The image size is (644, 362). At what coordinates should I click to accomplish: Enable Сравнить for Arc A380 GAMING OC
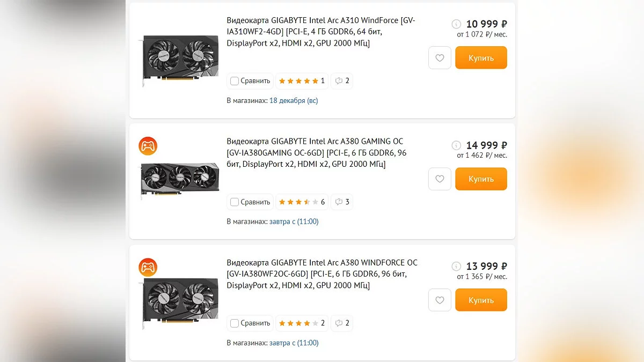click(235, 202)
